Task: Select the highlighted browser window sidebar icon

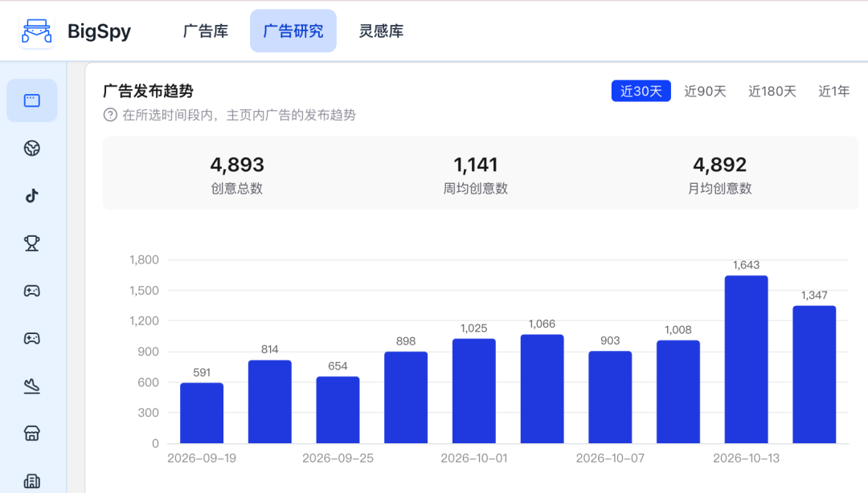Action: (x=32, y=100)
